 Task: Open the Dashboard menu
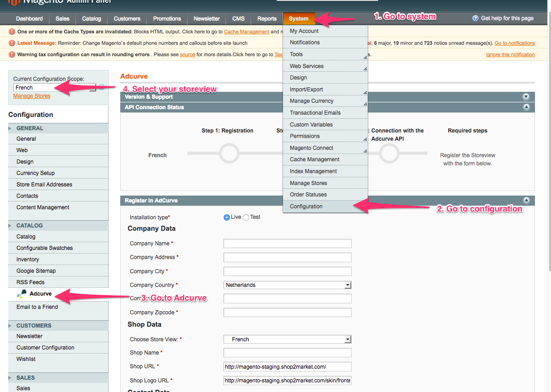(29, 19)
